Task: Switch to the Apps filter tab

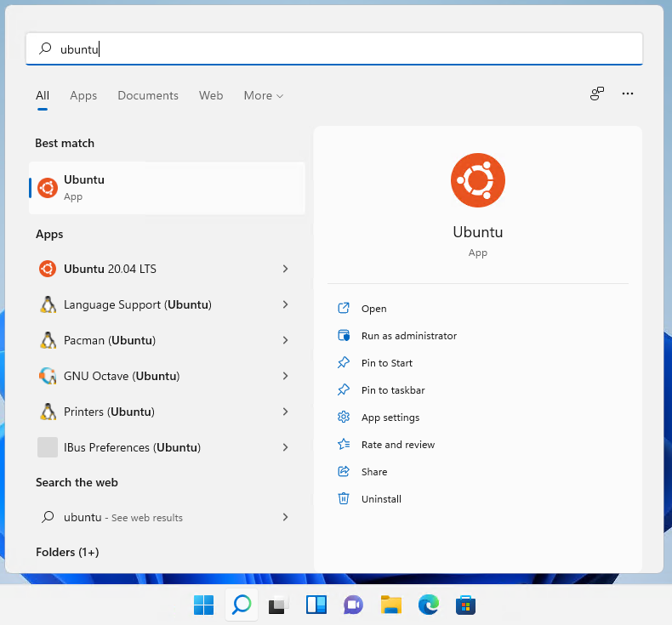Action: 83,96
